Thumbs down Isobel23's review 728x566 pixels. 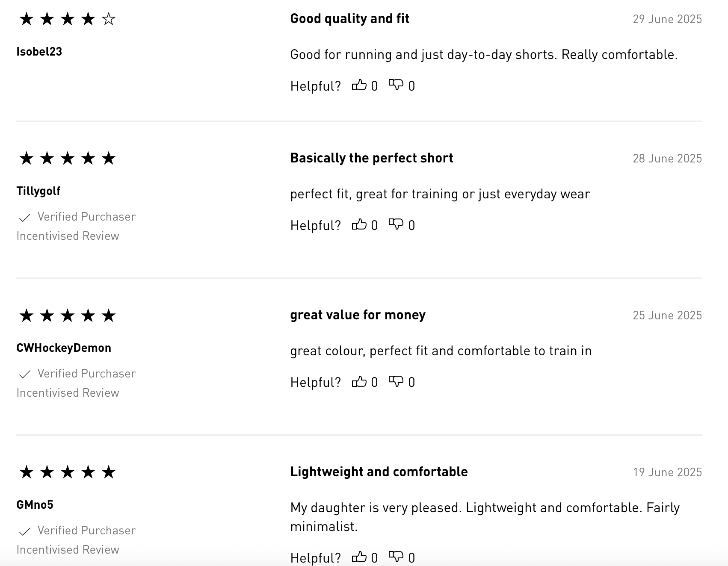(x=396, y=85)
